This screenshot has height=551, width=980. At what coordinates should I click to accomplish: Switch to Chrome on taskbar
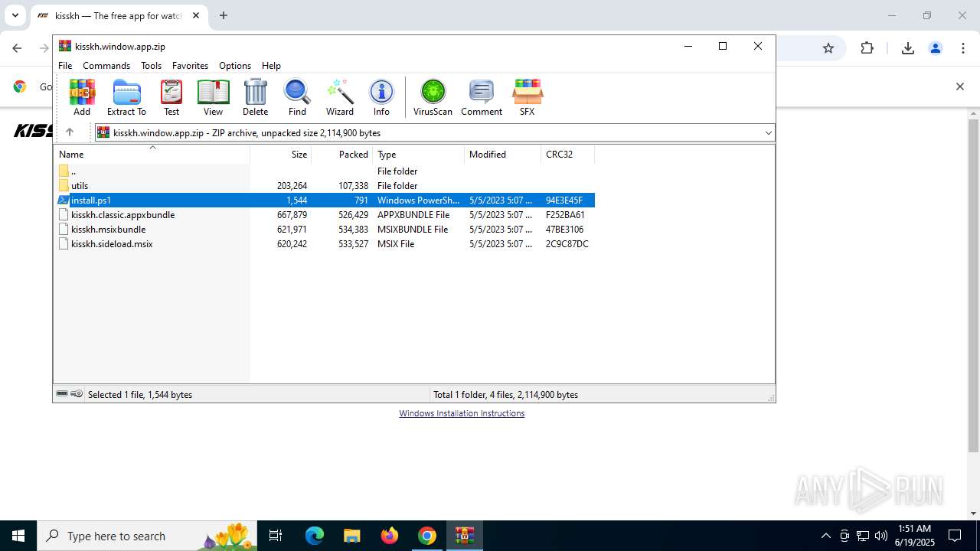pyautogui.click(x=427, y=536)
